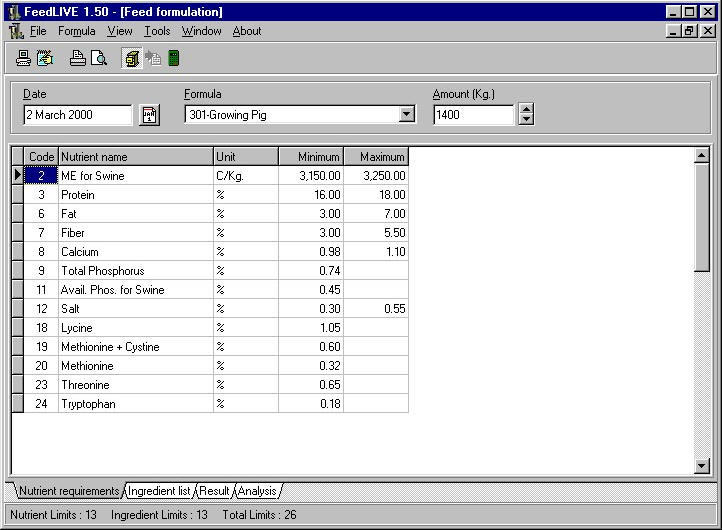Image resolution: width=722 pixels, height=530 pixels.
Task: Toggle the yellow file cabinet toolbar icon
Action: click(132, 58)
